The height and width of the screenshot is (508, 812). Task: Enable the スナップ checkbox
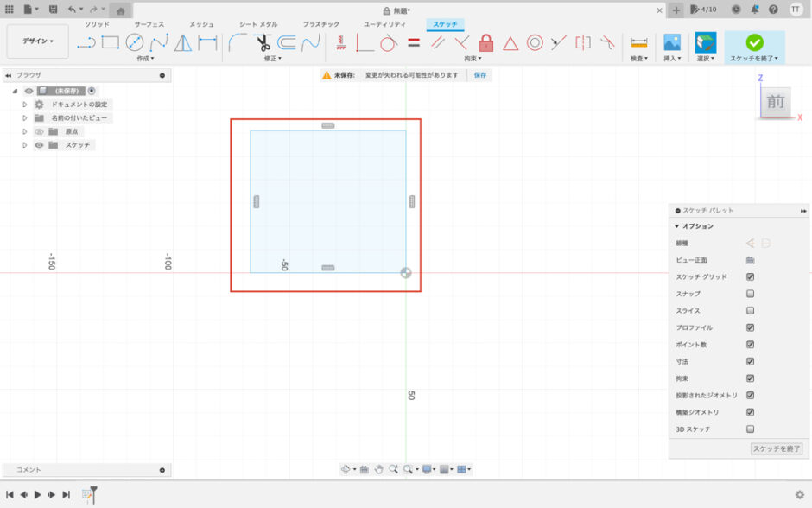tap(750, 294)
